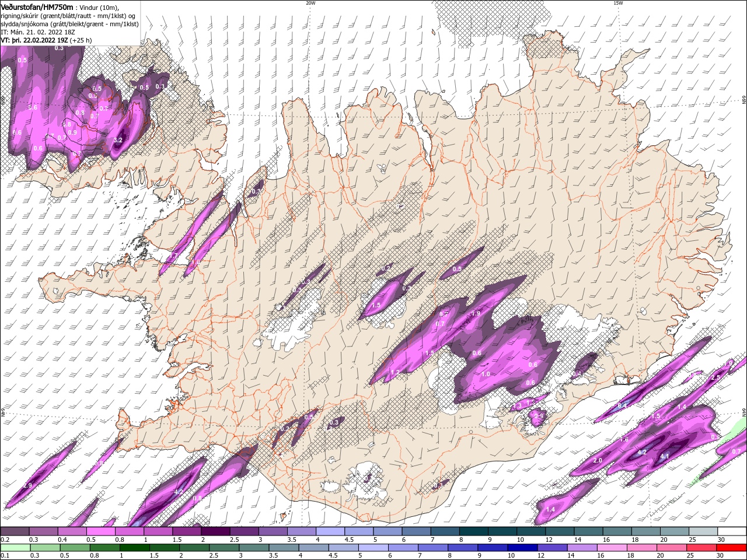
Task: Pick the bottom legend swatch between 1 and 1.5
Action: click(134, 548)
